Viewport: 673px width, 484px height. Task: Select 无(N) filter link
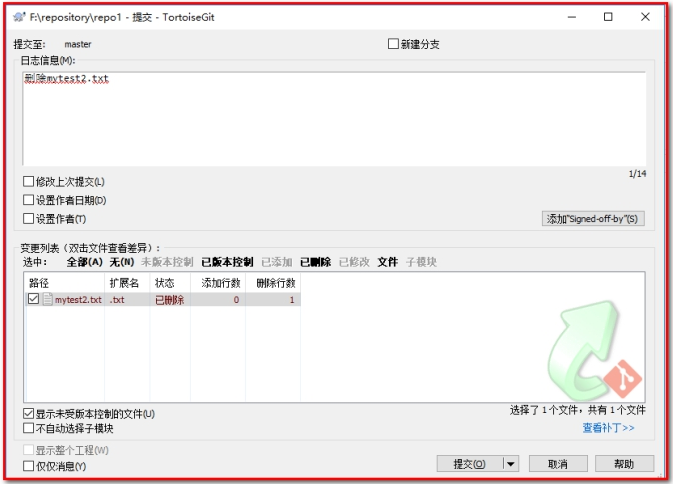(122, 262)
